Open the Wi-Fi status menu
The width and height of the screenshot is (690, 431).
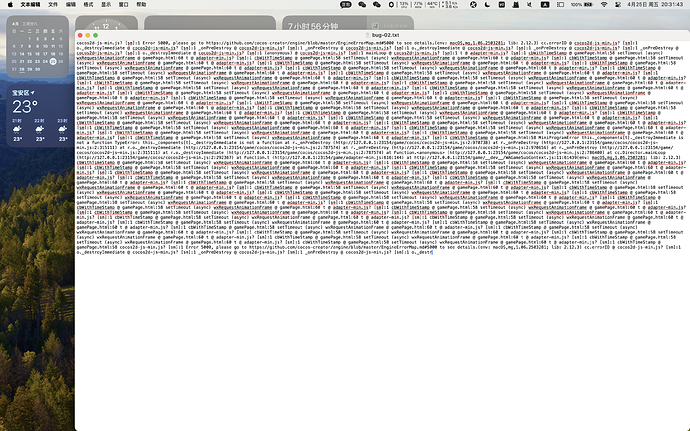pos(604,4)
